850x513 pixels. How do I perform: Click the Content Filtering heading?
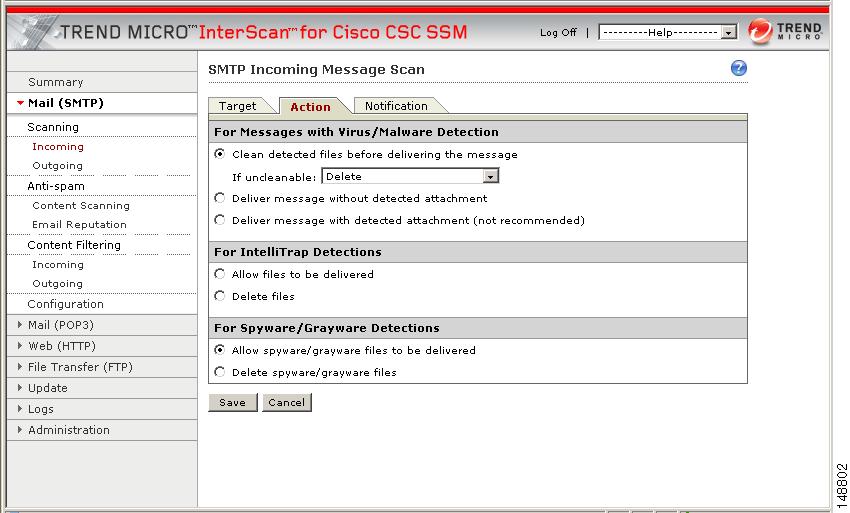point(74,245)
